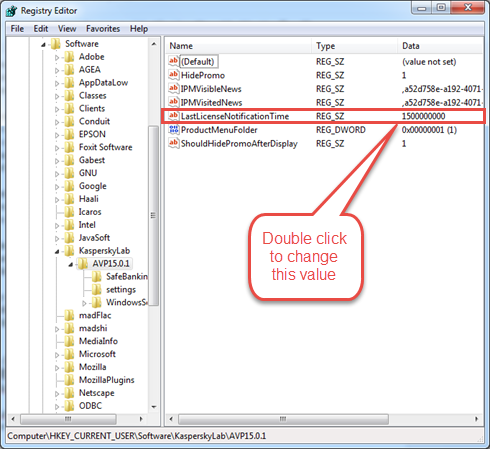
Task: Click the values pane horizontal scrollbar thumb
Action: pos(283,419)
